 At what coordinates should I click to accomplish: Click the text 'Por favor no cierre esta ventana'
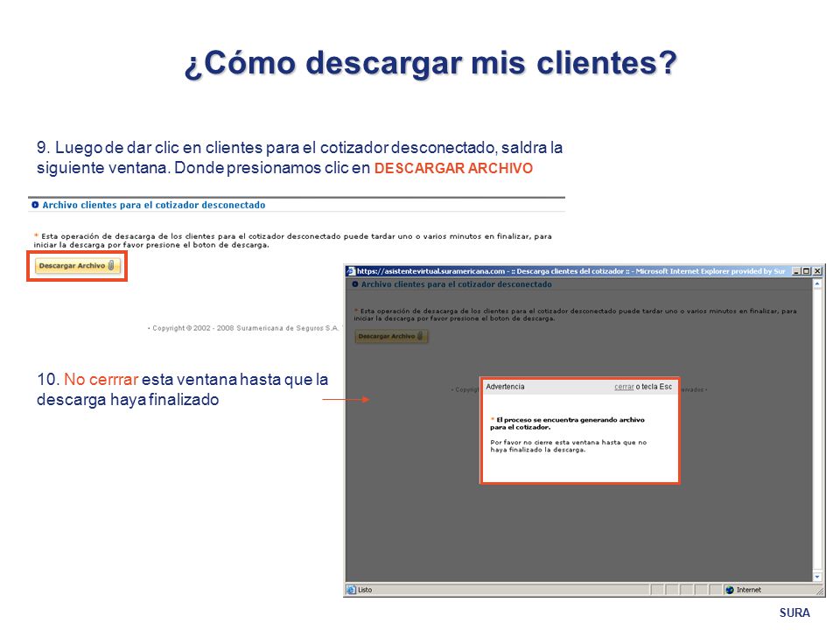click(x=545, y=443)
